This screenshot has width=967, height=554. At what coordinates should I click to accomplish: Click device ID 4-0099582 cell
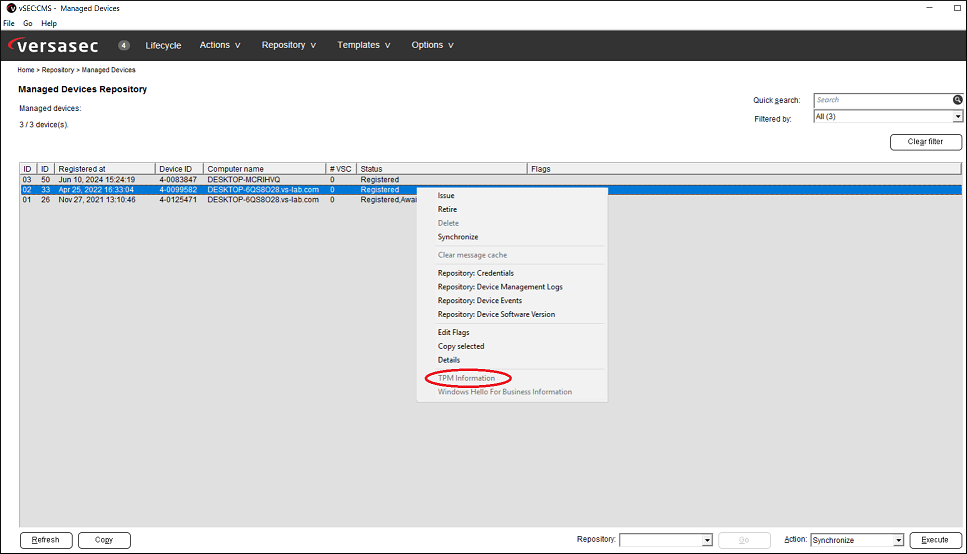tap(178, 190)
